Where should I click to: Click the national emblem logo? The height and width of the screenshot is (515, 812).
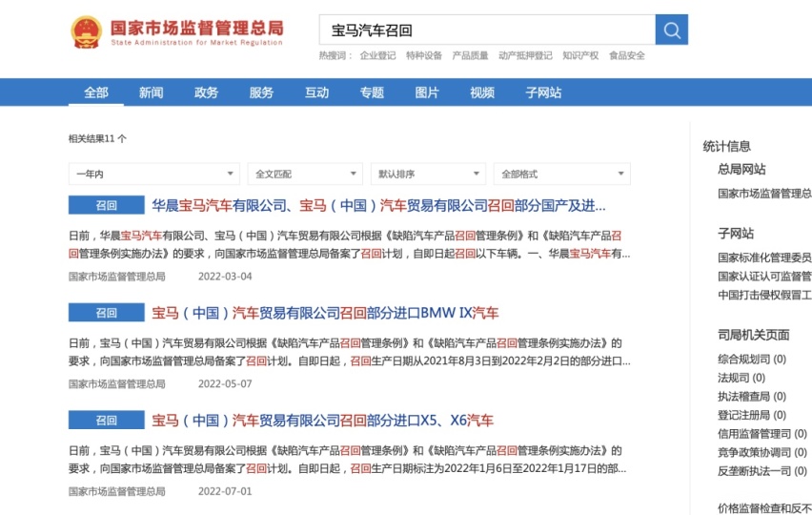pyautogui.click(x=86, y=32)
